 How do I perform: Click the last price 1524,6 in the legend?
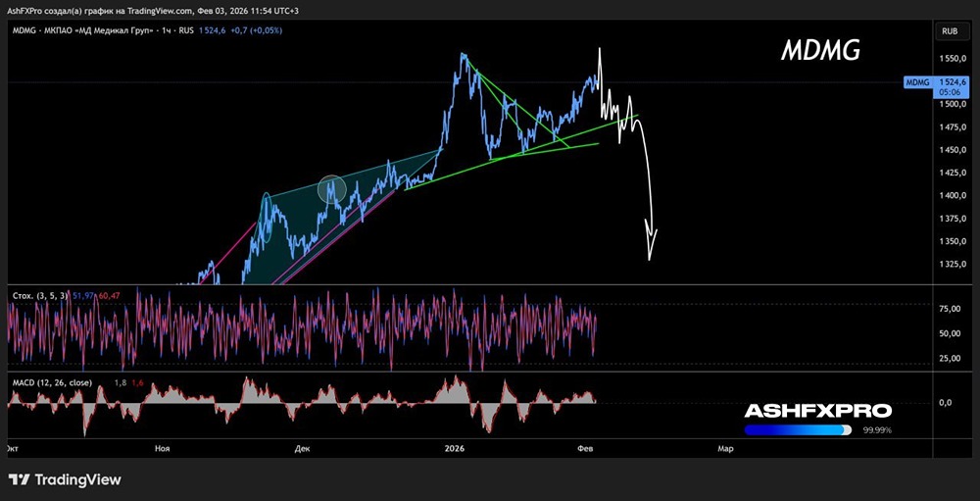click(212, 30)
